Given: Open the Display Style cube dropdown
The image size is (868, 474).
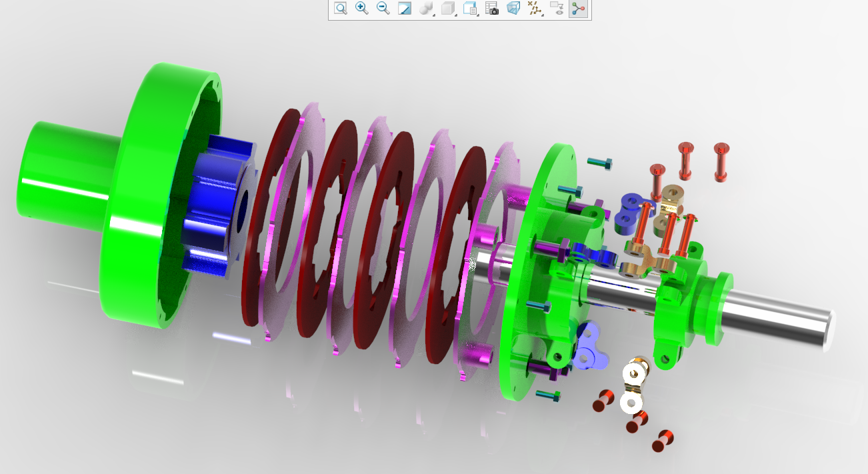Looking at the screenshot, I should pos(449,9).
